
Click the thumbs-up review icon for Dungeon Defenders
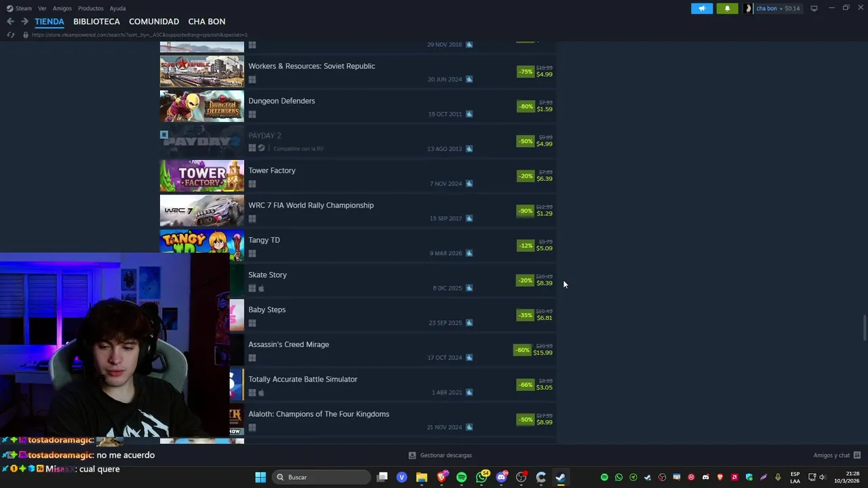pyautogui.click(x=469, y=114)
